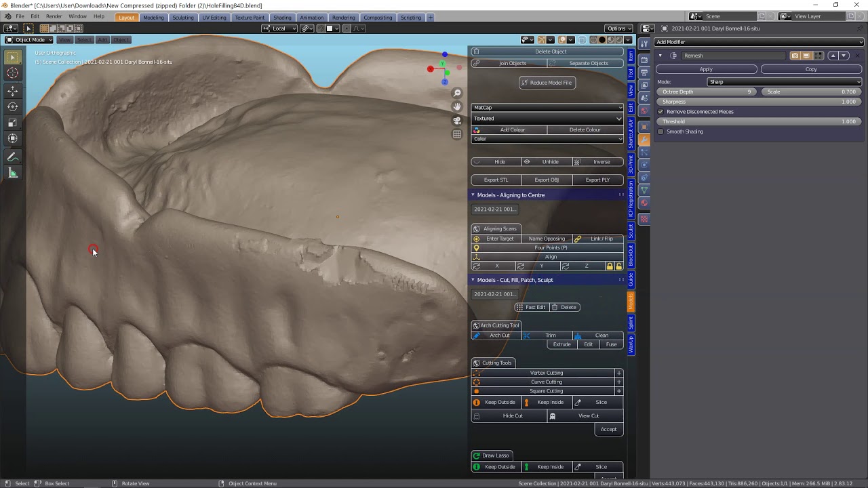Open the Render menu
The height and width of the screenshot is (488, 868).
[54, 16]
